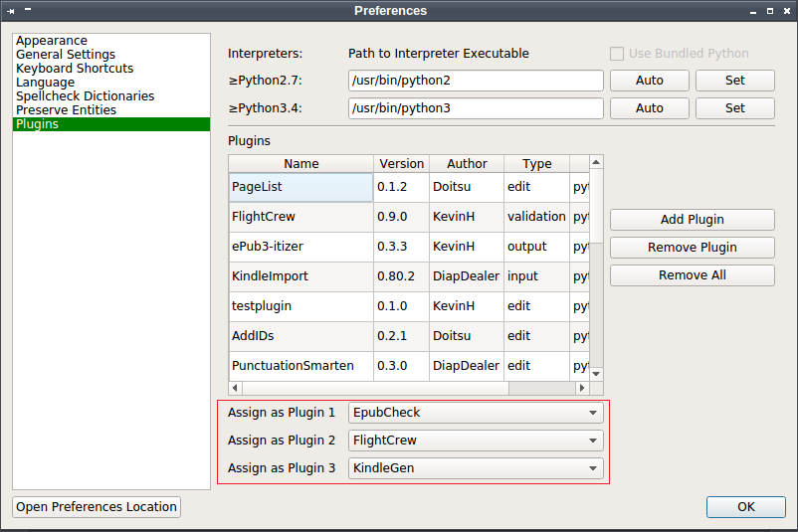Click the pin icon in title bar
The image size is (798, 532).
click(x=11, y=11)
